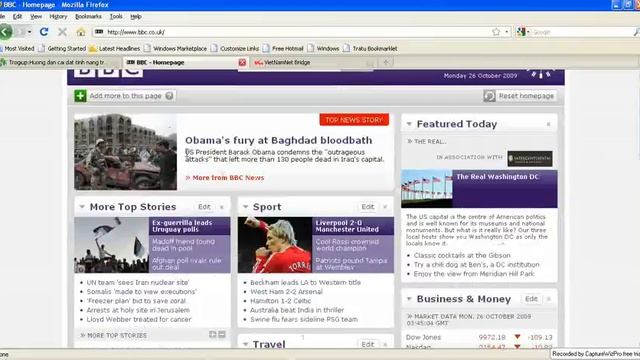
Task: Open the Help menu
Action: click(x=136, y=17)
